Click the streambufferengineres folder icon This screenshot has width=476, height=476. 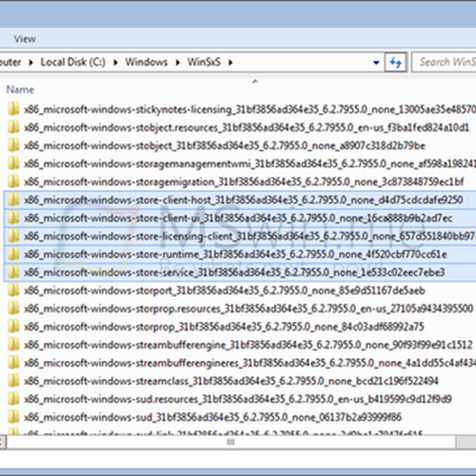13,363
